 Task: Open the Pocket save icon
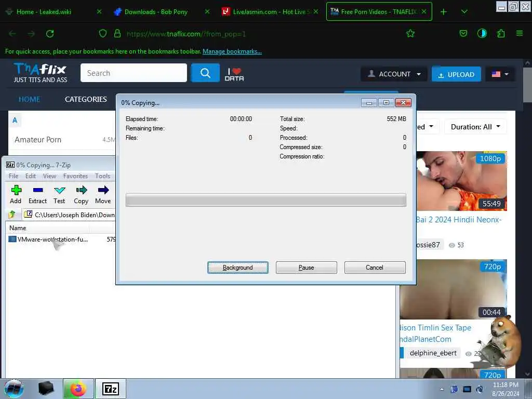point(463,33)
